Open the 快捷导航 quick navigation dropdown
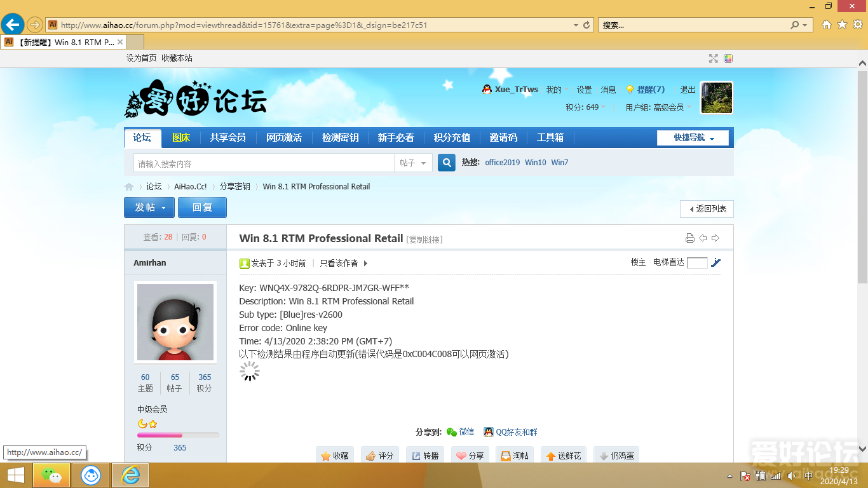 point(693,138)
